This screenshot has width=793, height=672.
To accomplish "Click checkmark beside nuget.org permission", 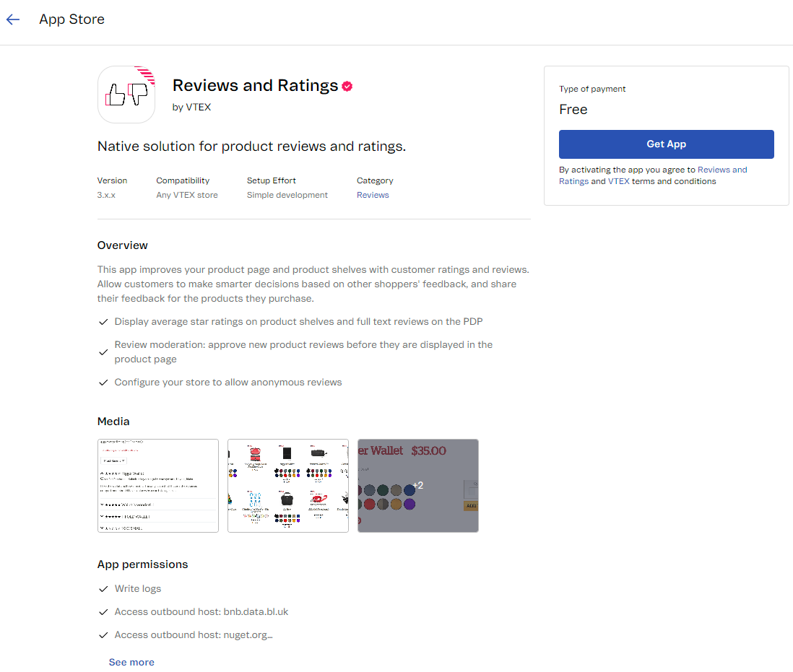I will tap(103, 635).
